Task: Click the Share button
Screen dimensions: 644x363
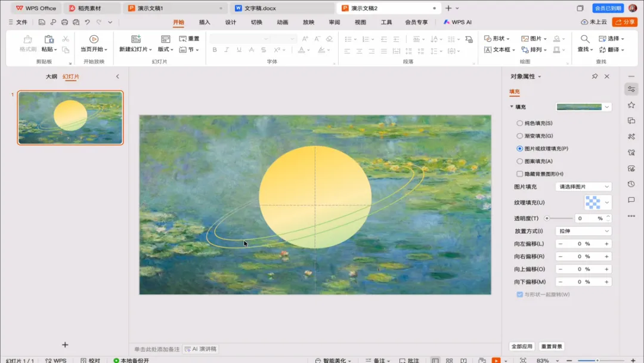Action: 625,22
